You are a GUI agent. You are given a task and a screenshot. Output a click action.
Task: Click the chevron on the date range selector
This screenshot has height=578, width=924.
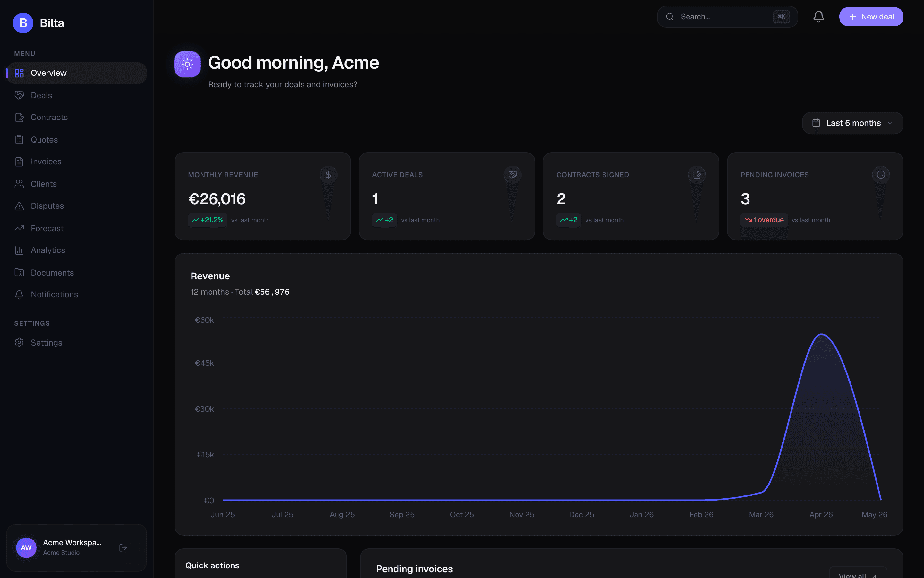pos(890,123)
